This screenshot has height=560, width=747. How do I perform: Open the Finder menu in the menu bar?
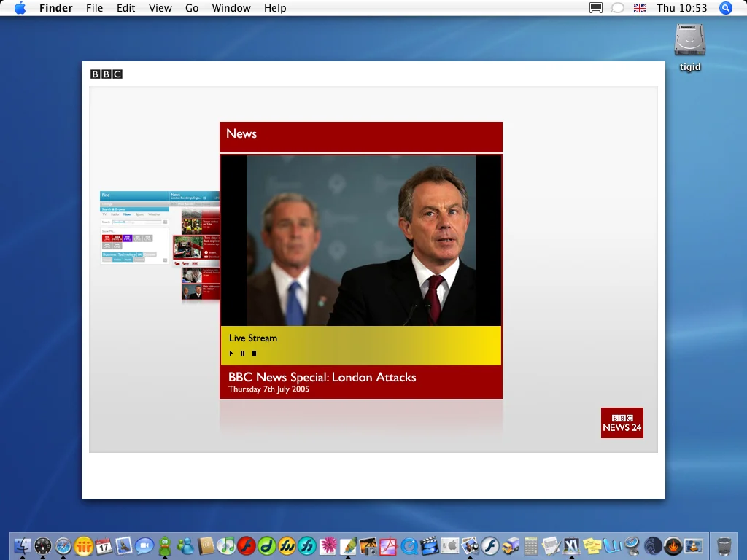pyautogui.click(x=56, y=8)
